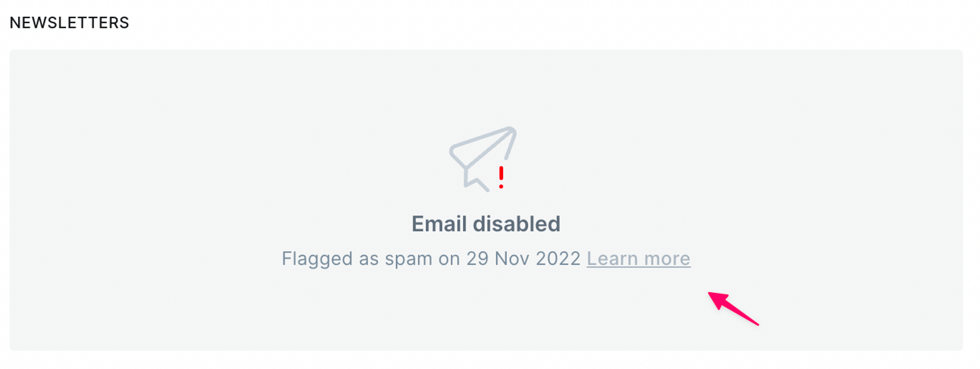Click the word "Flagged" in the status text
Image resolution: width=980 pixels, height=369 pixels.
tap(317, 259)
